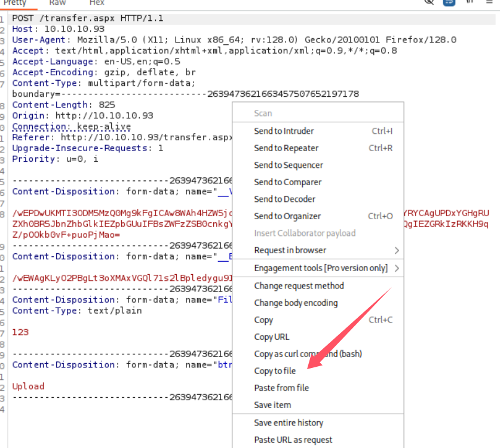Switch to the Hex view tab

(x=97, y=3)
